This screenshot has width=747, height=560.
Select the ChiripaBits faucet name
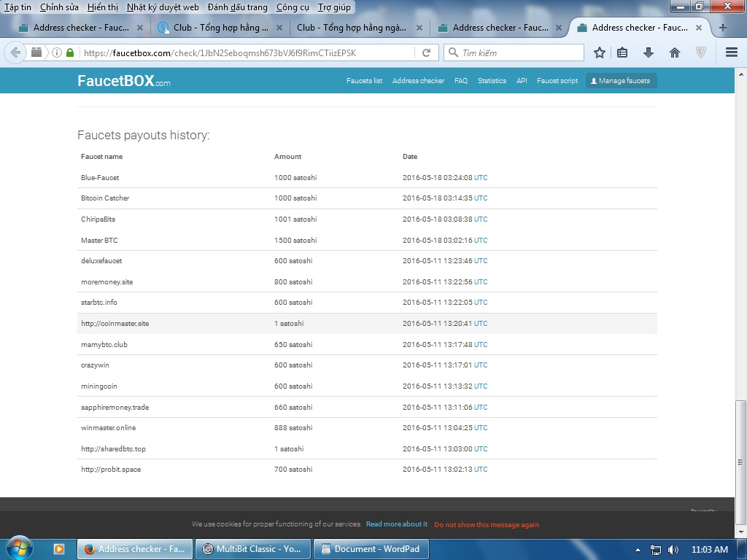click(x=98, y=219)
